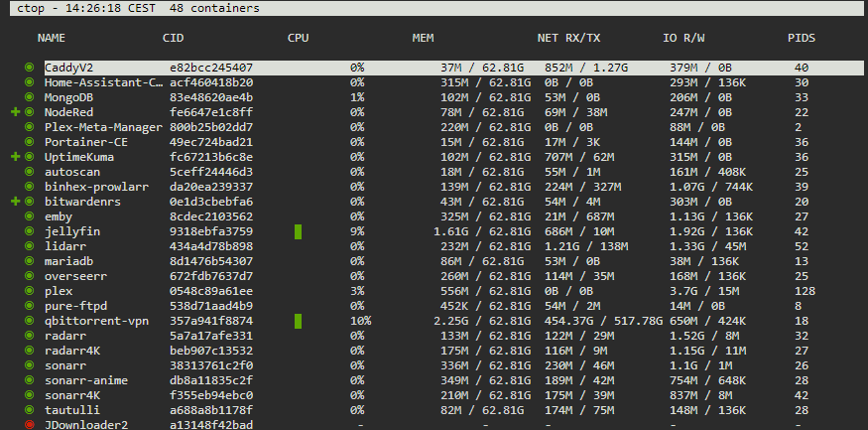Click the container ID e82bcc245407
Image resolution: width=868 pixels, height=430 pixels.
click(211, 68)
